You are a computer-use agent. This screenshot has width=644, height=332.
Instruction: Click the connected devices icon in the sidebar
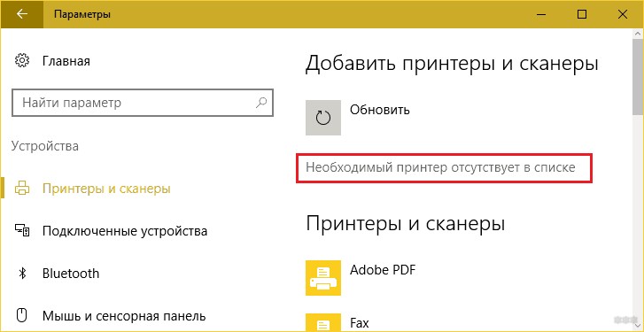22,231
